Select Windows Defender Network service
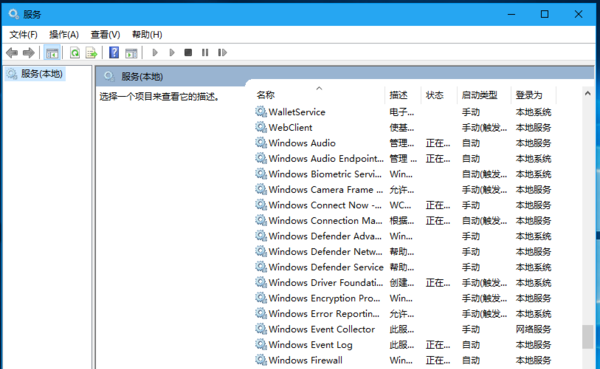The width and height of the screenshot is (600, 369). 325,251
